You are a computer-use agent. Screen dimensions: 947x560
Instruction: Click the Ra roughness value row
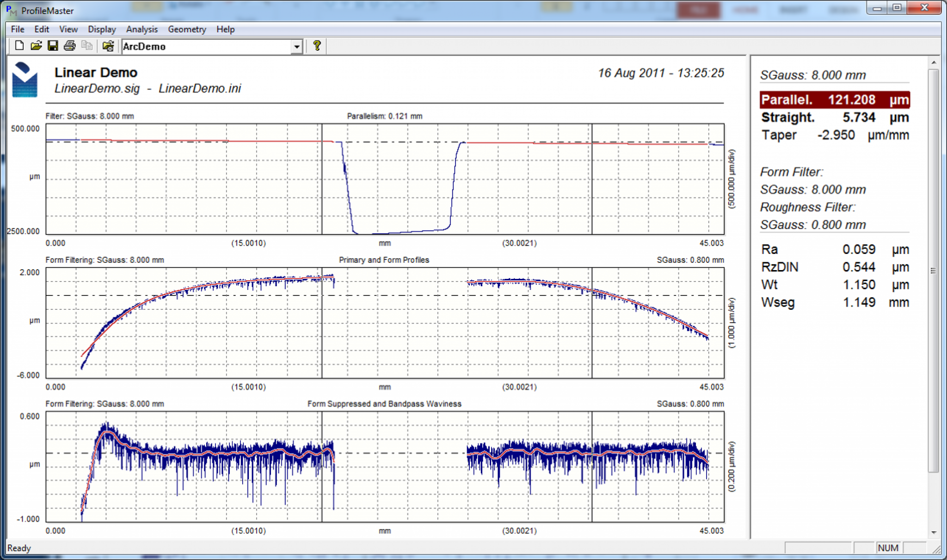835,250
